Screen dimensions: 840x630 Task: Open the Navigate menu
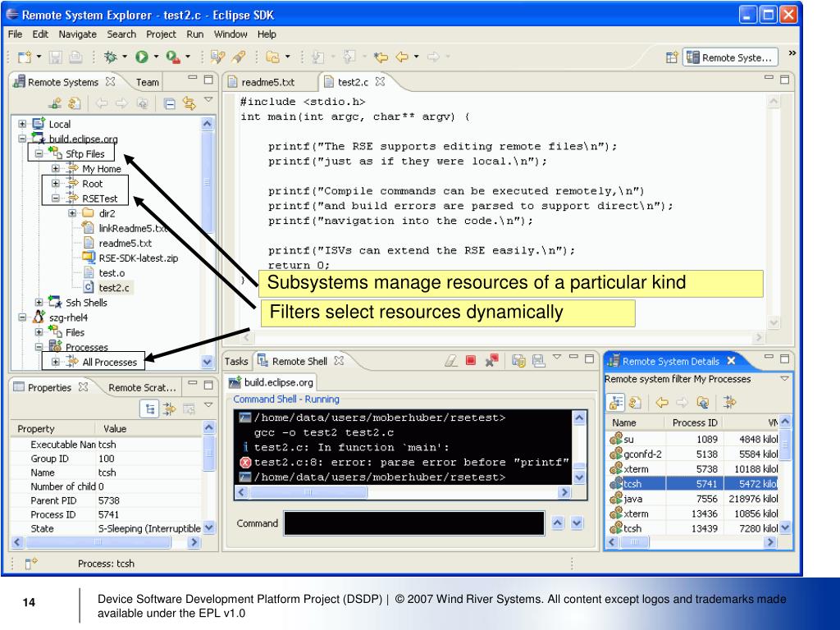point(78,34)
